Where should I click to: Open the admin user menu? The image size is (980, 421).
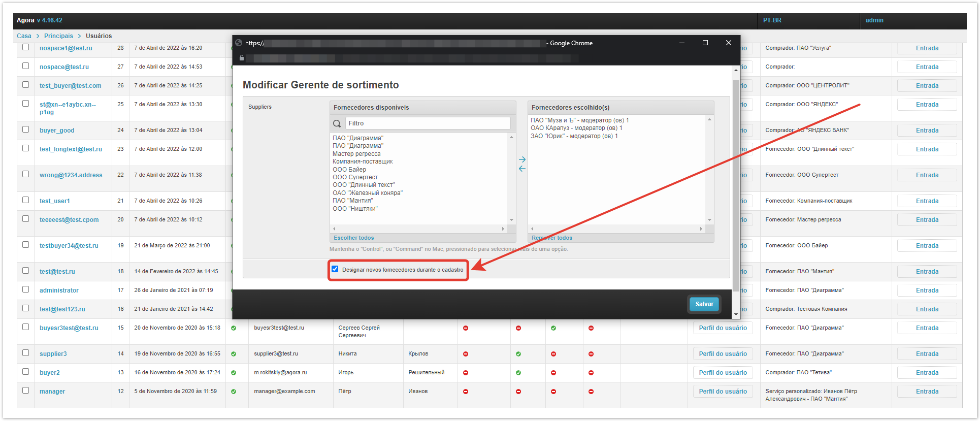click(x=874, y=20)
